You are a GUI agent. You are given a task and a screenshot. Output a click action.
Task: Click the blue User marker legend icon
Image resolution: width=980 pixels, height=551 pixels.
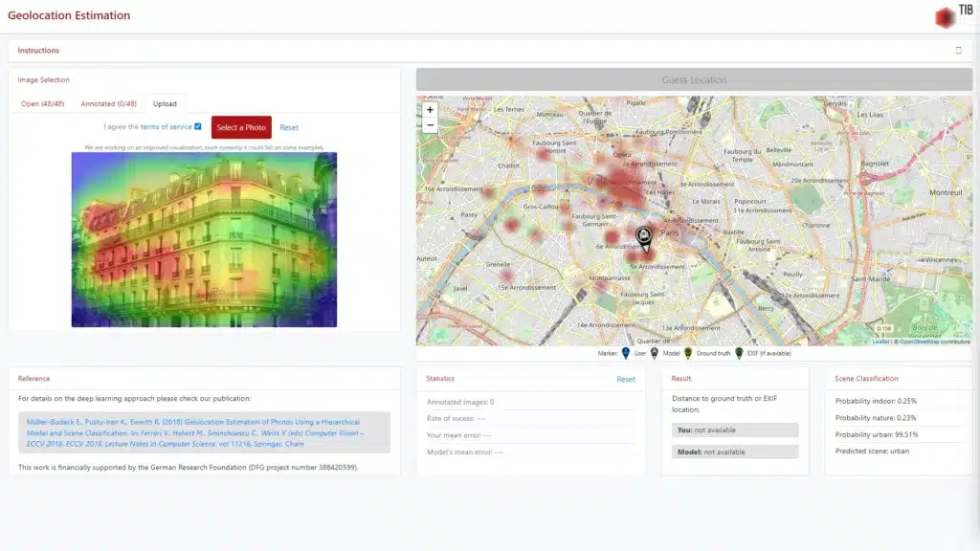[x=626, y=354]
